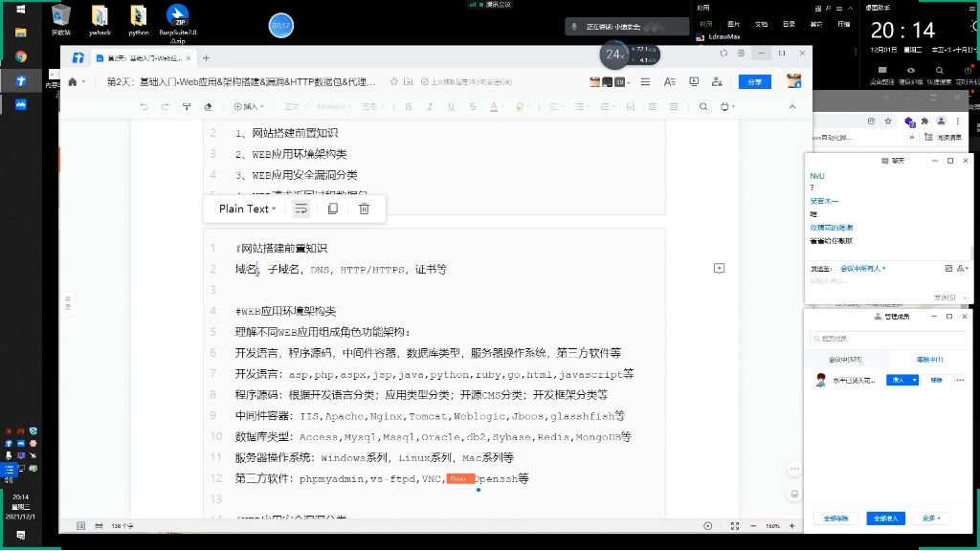Zoom in document from status bar

click(791, 526)
